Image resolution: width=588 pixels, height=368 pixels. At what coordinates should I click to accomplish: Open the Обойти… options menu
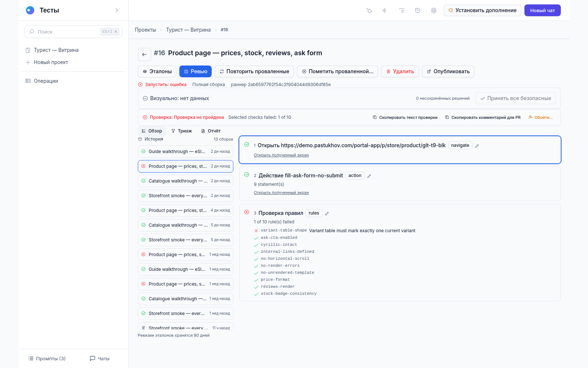point(541,117)
